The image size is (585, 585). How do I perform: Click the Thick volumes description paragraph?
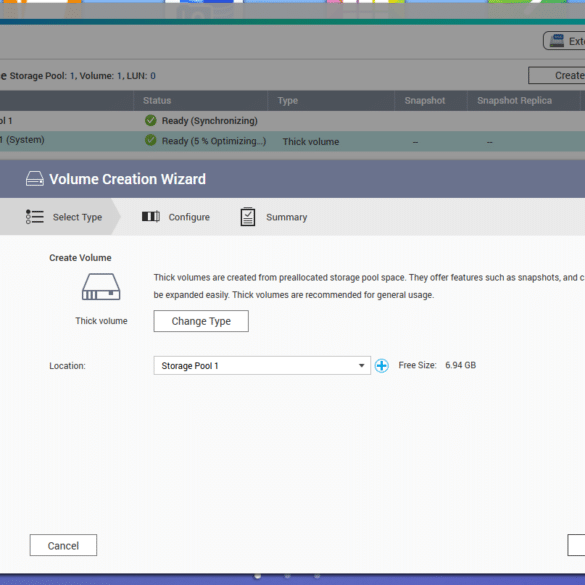point(369,286)
